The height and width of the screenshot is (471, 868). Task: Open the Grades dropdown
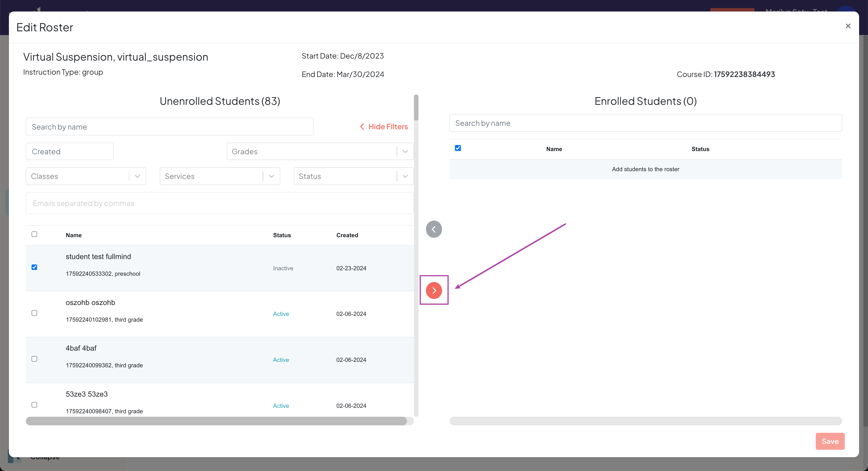pos(320,151)
